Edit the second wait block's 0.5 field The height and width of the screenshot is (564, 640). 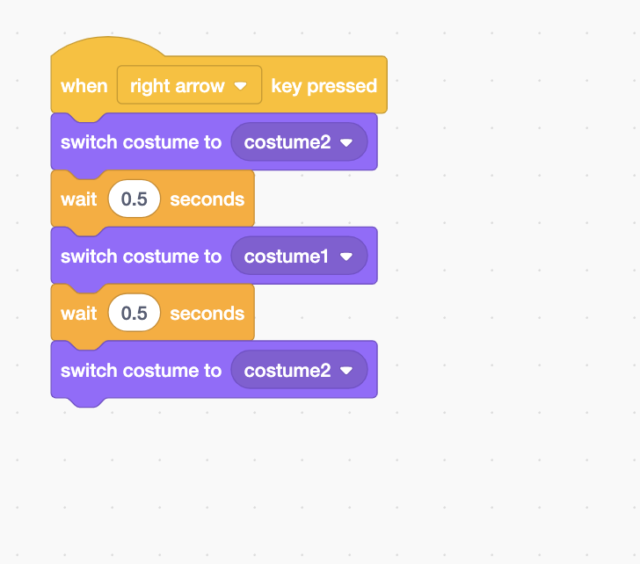(x=134, y=313)
